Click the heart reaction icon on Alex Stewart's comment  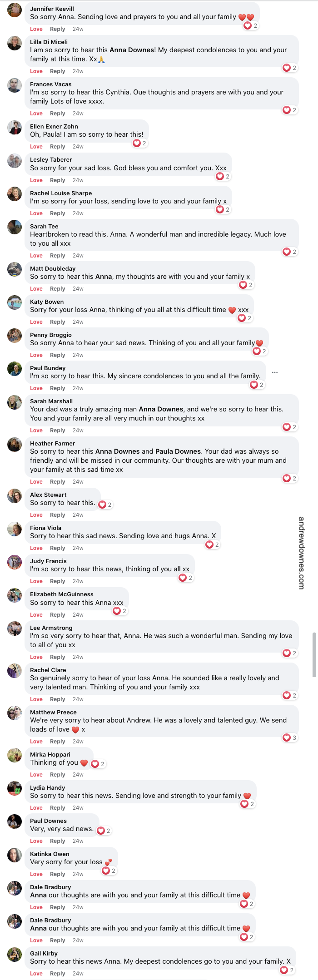(x=102, y=504)
